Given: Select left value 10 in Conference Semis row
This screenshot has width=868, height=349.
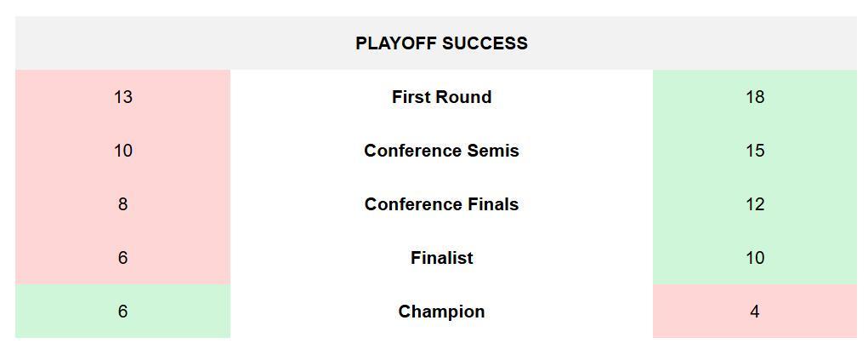Looking at the screenshot, I should click(x=123, y=151).
